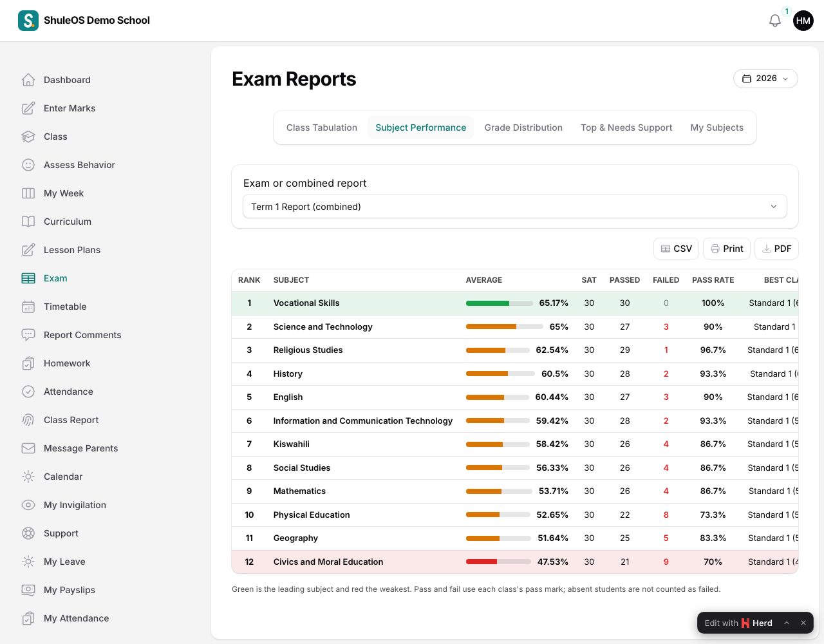The width and height of the screenshot is (824, 644).
Task: Click the Curriculum book icon
Action: click(28, 222)
